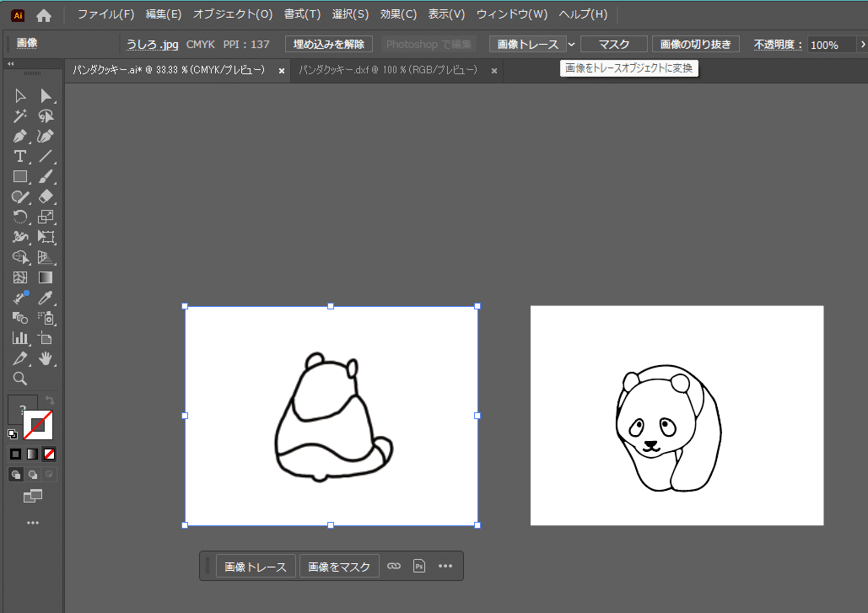Open the 効果(C) menu
The height and width of the screenshot is (613, 868).
coord(398,14)
